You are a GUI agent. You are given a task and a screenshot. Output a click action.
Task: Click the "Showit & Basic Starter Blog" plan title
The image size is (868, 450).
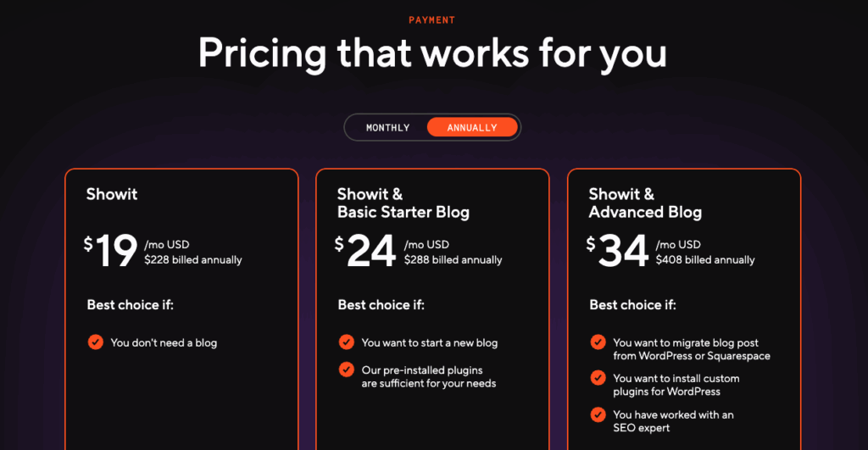click(x=403, y=203)
